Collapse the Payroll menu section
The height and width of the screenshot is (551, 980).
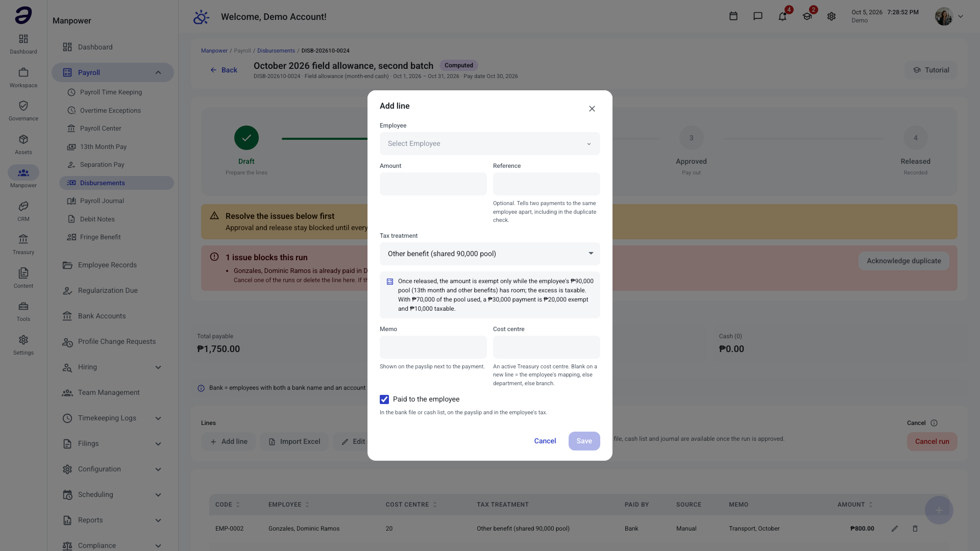pyautogui.click(x=158, y=72)
